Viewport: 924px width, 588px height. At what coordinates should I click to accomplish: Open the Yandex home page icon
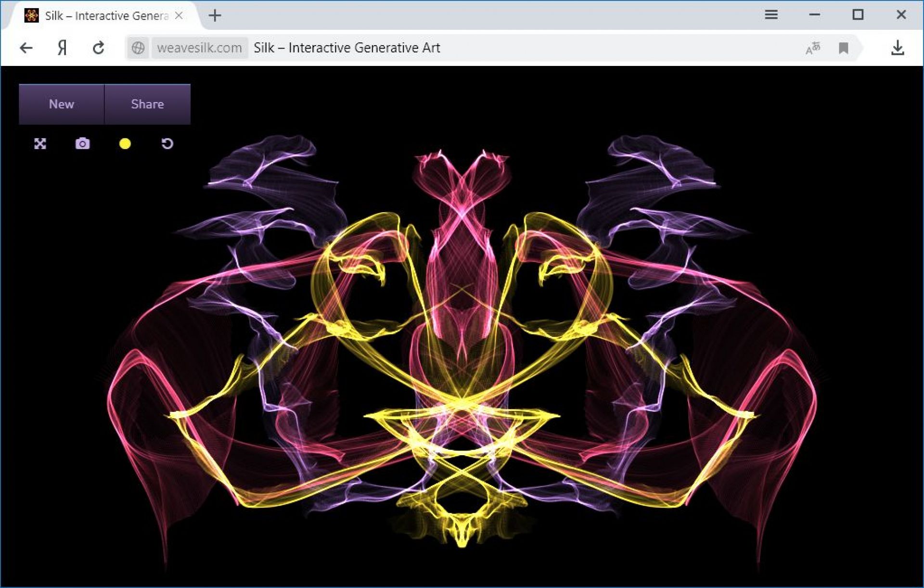[x=62, y=48]
